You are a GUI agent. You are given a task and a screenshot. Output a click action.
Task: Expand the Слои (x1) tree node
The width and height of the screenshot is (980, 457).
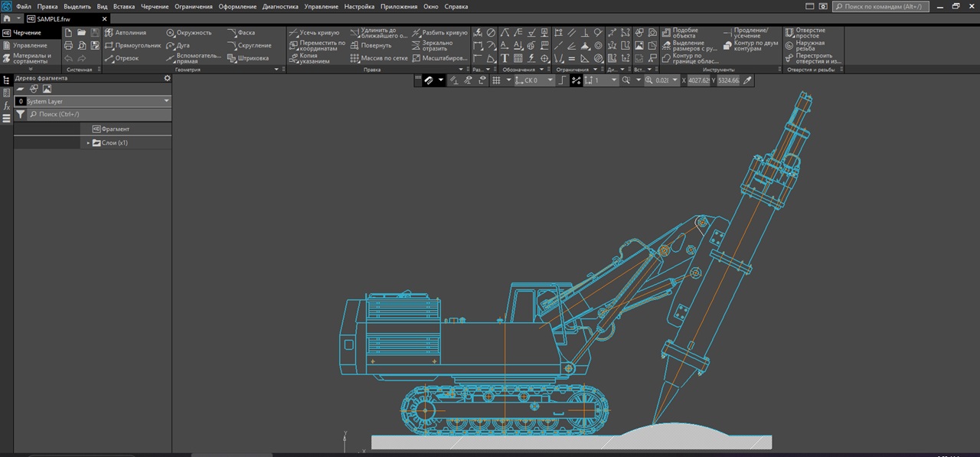(88, 143)
